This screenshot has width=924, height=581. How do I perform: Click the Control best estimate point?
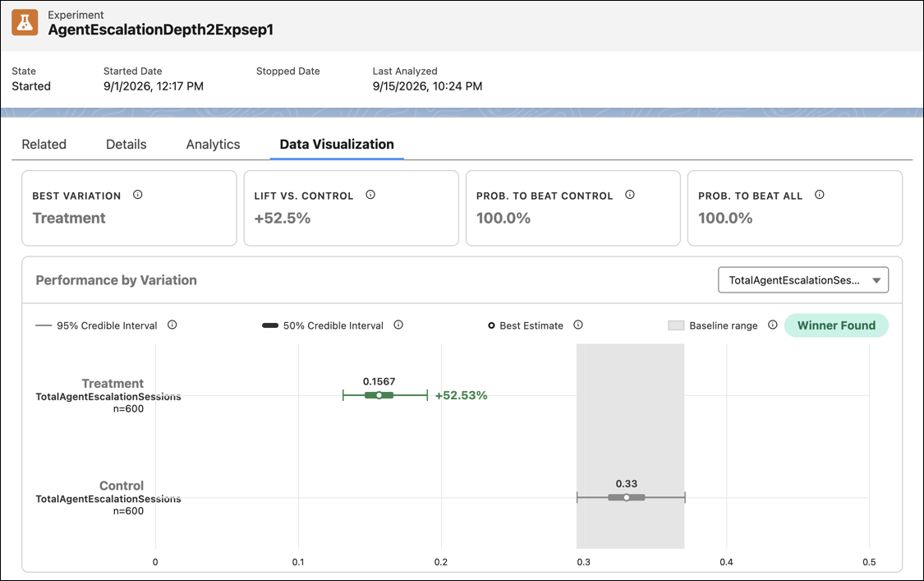627,498
